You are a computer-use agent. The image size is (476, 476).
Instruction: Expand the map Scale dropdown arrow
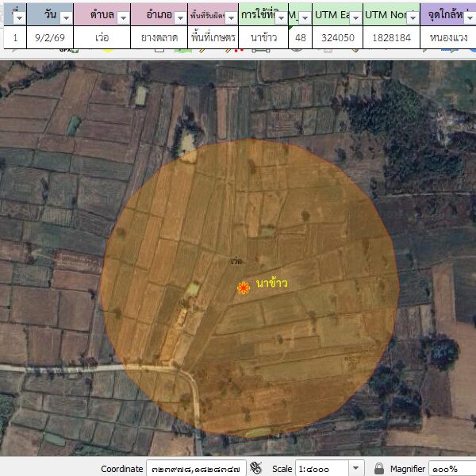point(356,469)
